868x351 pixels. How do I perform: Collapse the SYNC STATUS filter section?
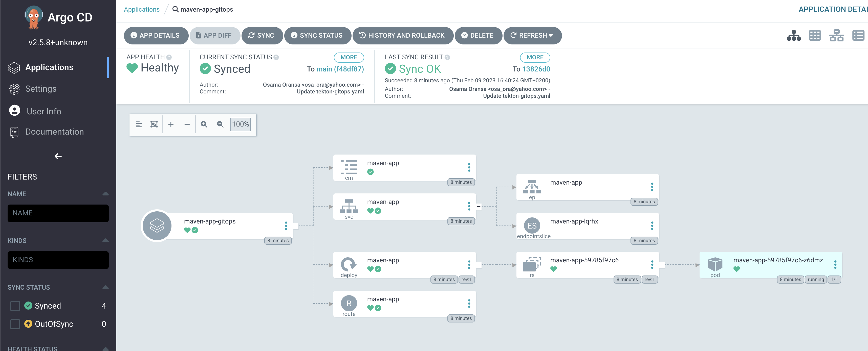[105, 287]
